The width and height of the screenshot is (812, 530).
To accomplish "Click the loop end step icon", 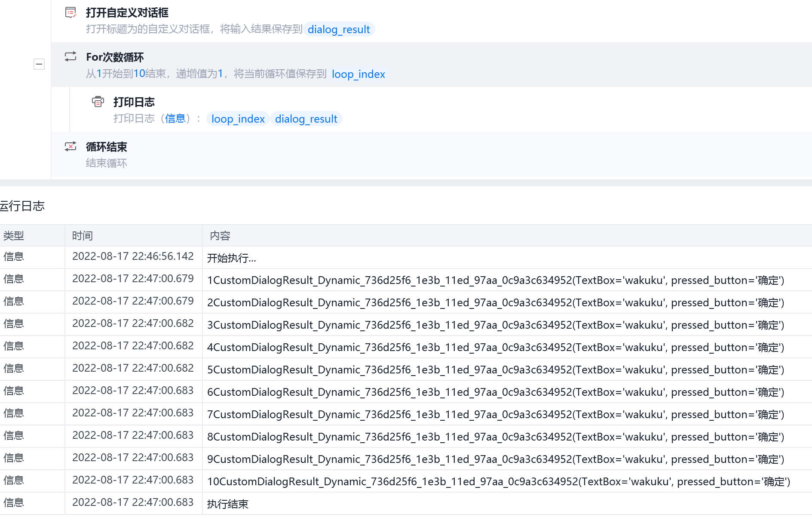I will (70, 146).
